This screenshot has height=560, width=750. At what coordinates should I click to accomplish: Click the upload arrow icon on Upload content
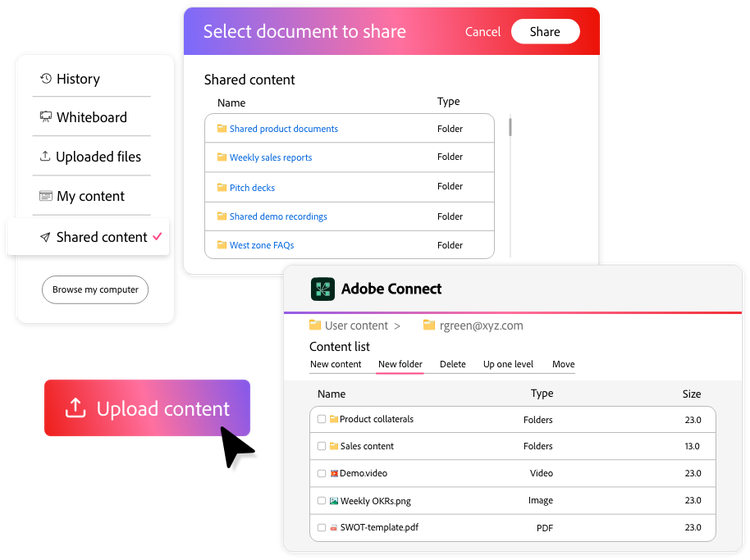point(75,408)
